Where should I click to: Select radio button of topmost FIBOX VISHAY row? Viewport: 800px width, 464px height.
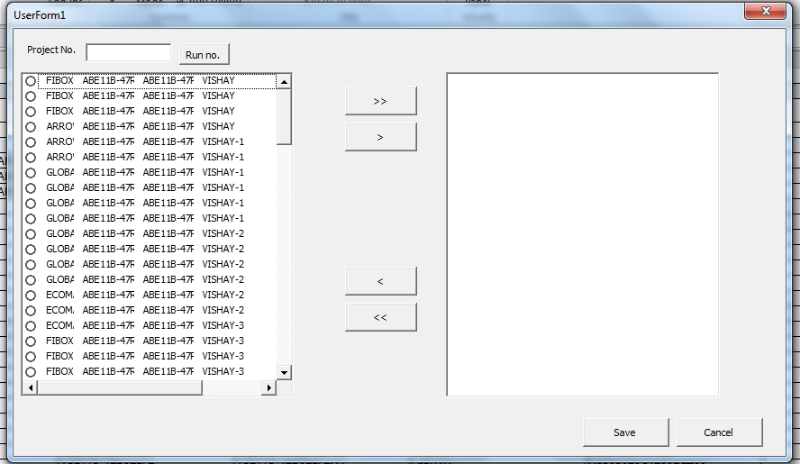coord(30,81)
